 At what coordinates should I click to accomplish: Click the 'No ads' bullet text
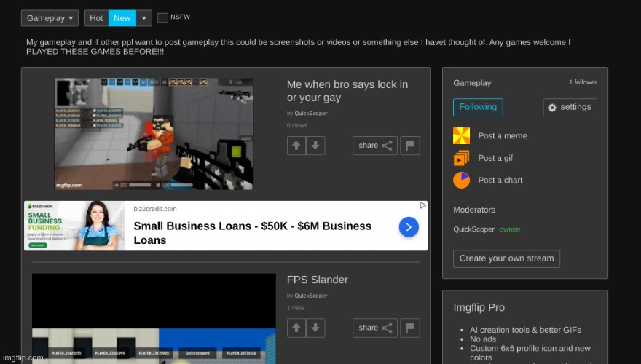coord(483,339)
